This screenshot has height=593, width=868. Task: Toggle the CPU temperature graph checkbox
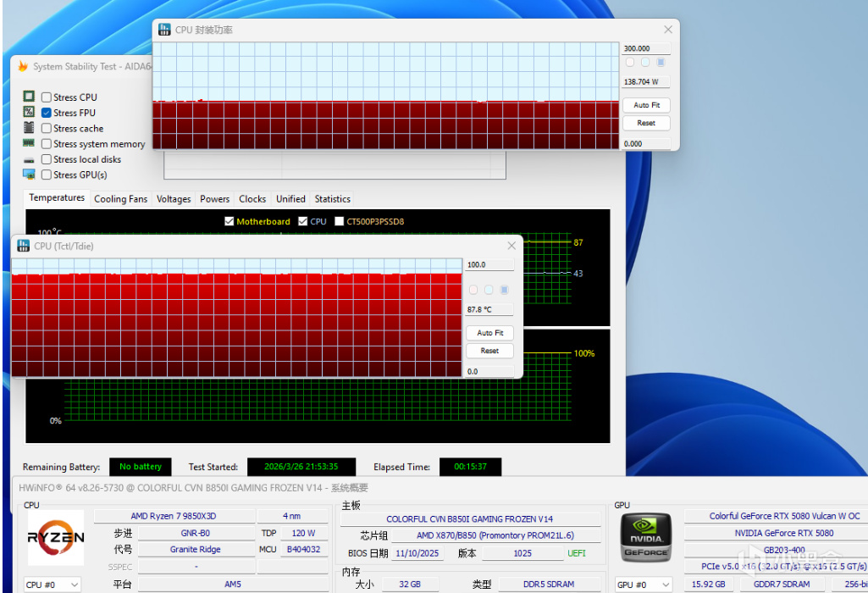tap(303, 221)
